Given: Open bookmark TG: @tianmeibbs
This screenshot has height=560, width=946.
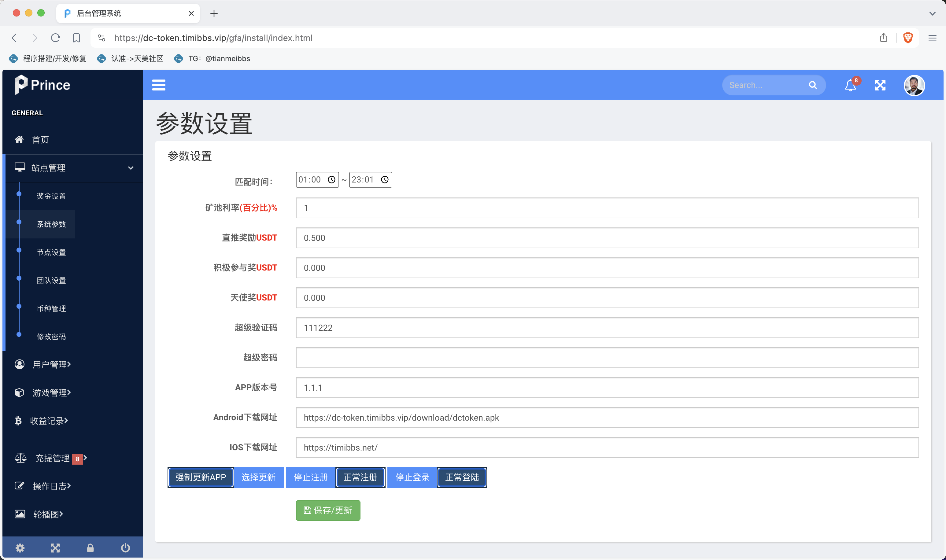Looking at the screenshot, I should coord(212,58).
